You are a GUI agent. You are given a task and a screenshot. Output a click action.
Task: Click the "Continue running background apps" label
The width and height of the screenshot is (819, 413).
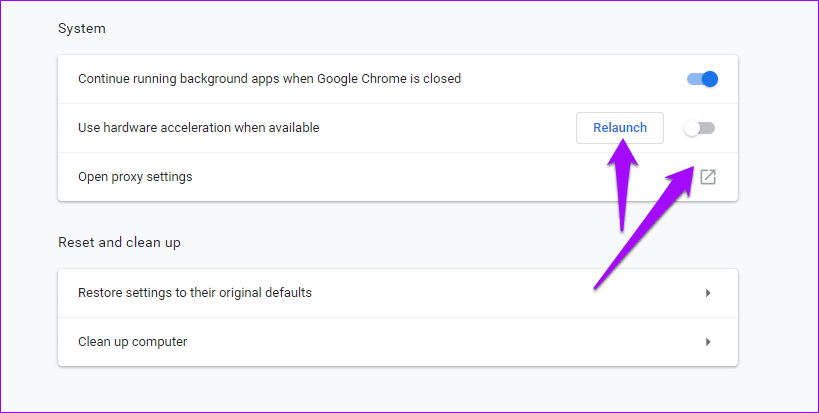269,79
